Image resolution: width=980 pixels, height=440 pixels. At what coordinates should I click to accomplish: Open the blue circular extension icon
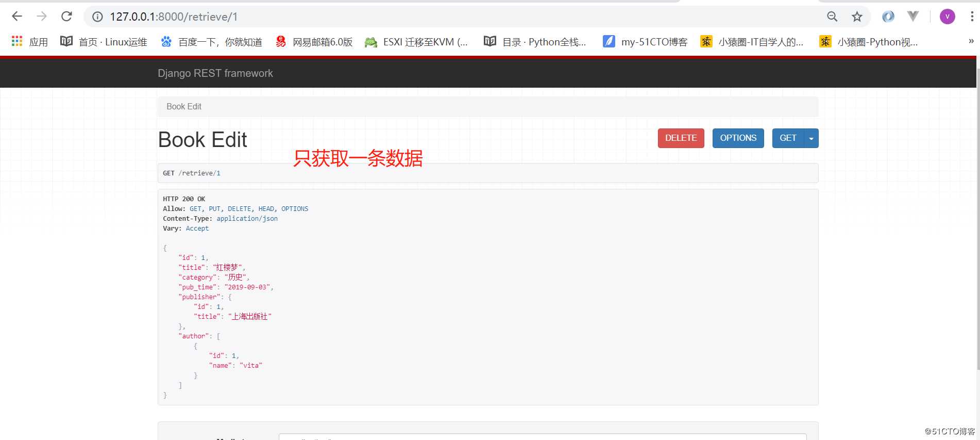pos(888,17)
